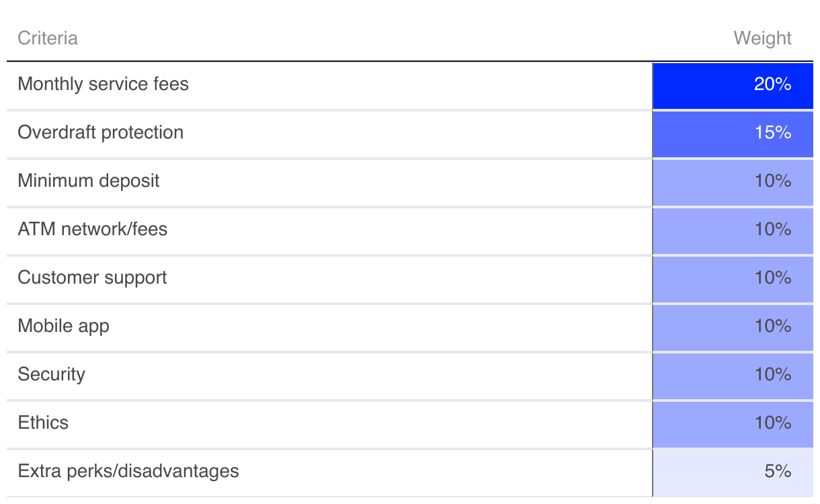Select the Extra perks/disadvantages criteria cell

[128, 472]
